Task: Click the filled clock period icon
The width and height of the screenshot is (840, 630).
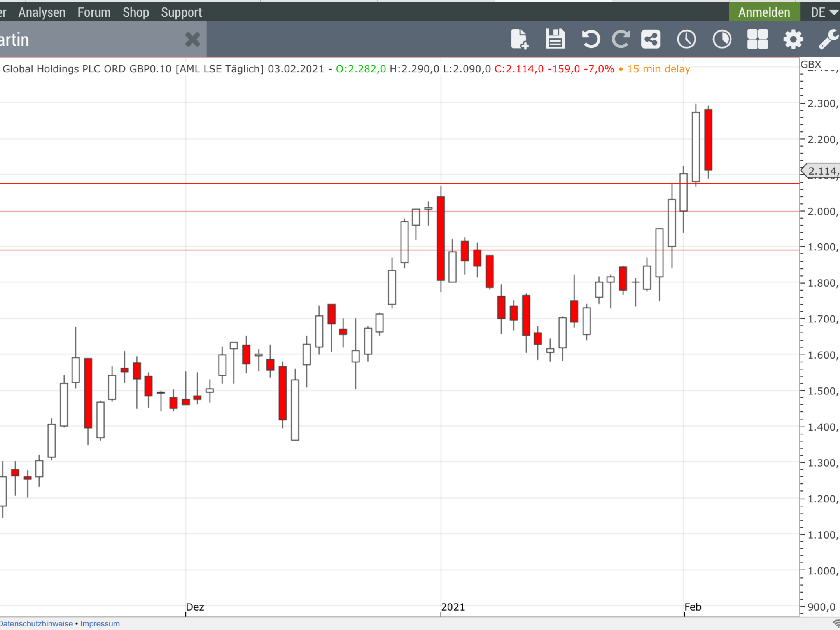Action: 722,39
